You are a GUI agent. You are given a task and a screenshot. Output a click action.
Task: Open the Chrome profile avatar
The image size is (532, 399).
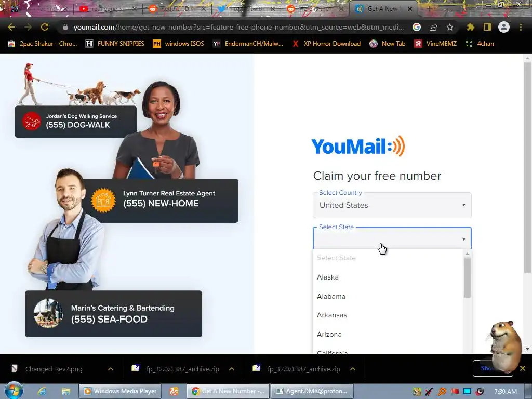point(504,27)
